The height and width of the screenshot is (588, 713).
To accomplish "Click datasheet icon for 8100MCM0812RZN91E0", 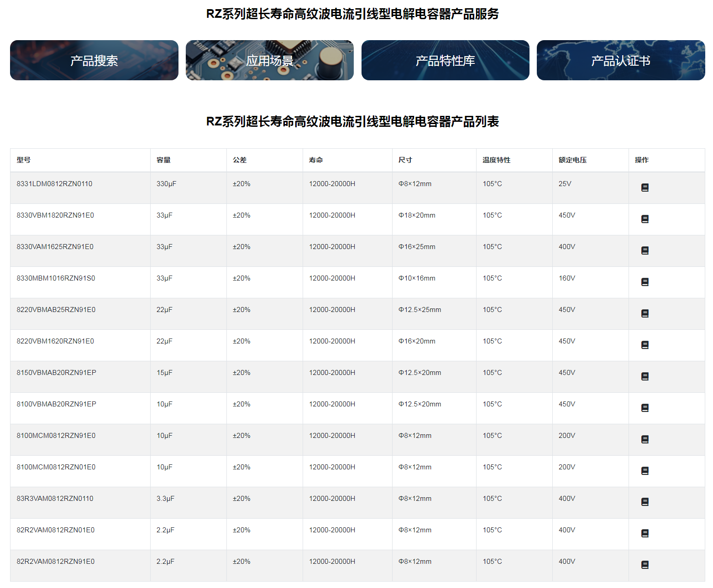I will 645,439.
